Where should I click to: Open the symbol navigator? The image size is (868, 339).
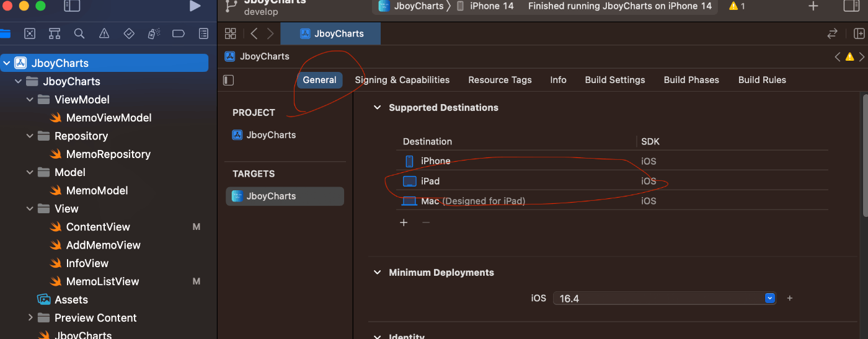[55, 33]
